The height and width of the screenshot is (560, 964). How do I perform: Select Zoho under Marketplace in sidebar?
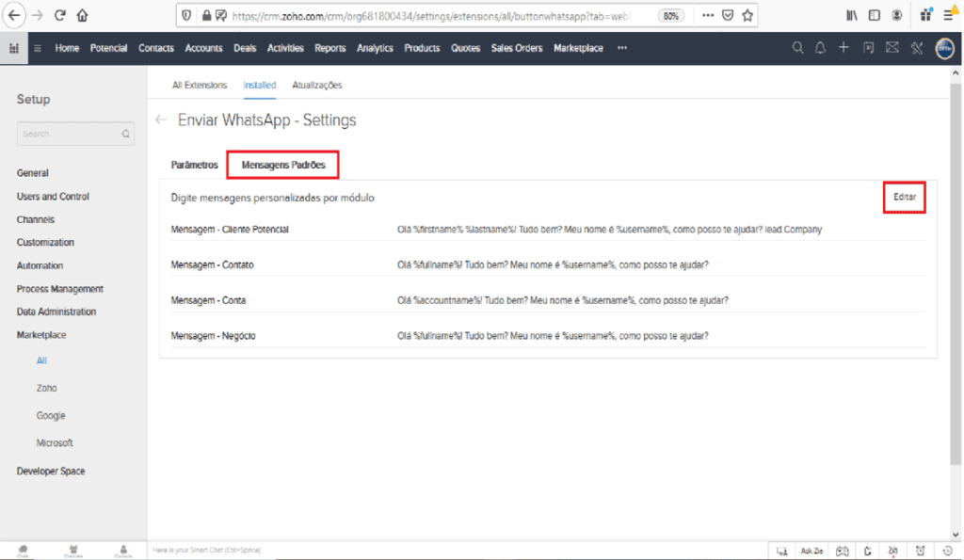click(47, 388)
